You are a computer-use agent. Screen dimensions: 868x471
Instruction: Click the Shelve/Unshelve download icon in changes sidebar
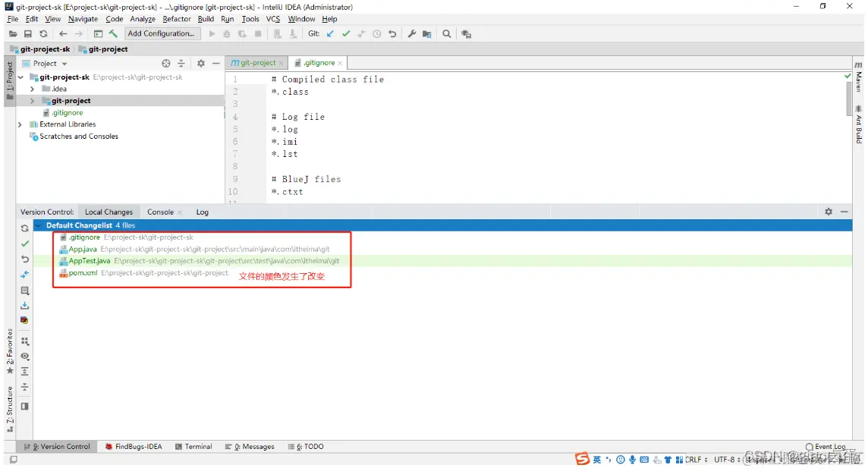click(x=25, y=306)
